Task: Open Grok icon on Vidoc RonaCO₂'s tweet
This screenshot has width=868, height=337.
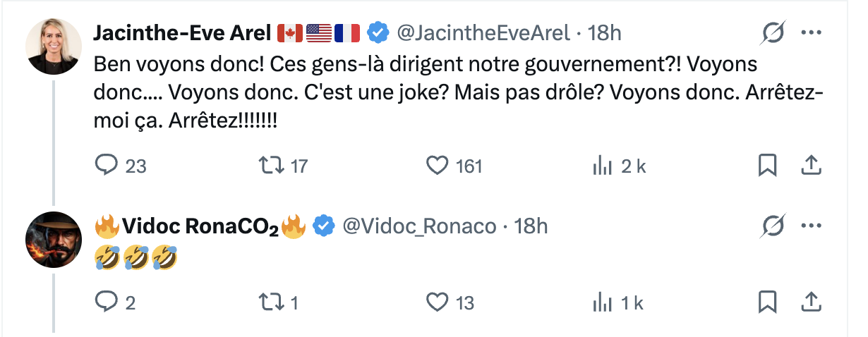Action: point(773,226)
